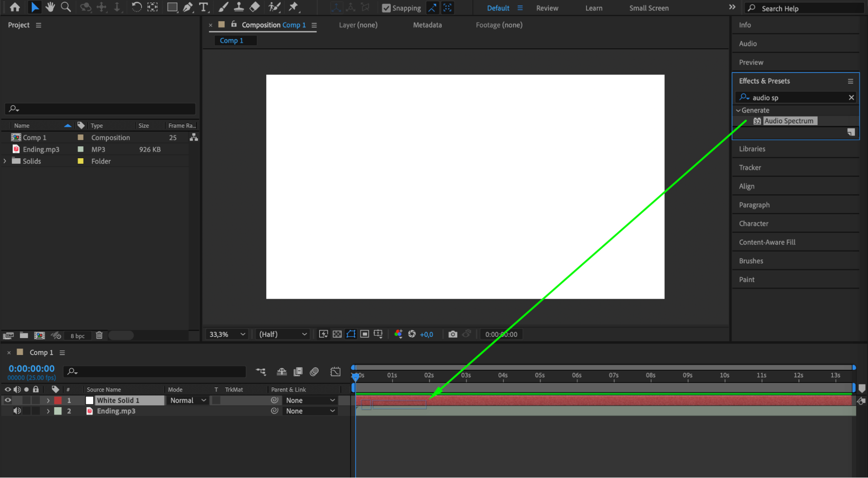Select the Pen tool in toolbar

188,7
